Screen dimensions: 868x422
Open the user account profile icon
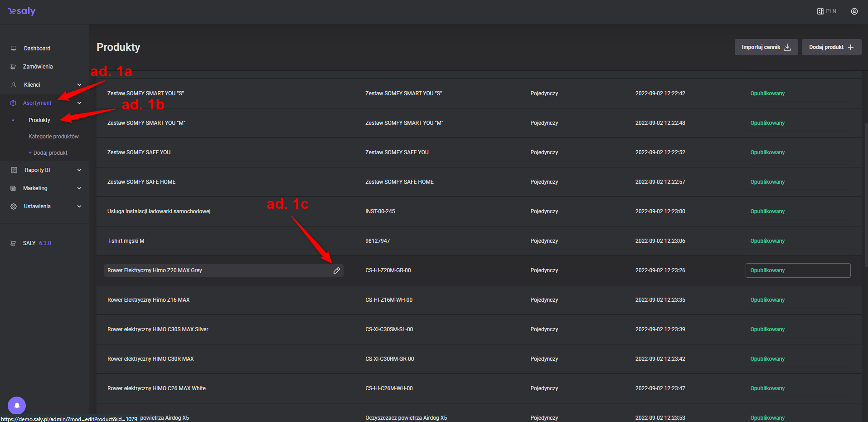854,11
